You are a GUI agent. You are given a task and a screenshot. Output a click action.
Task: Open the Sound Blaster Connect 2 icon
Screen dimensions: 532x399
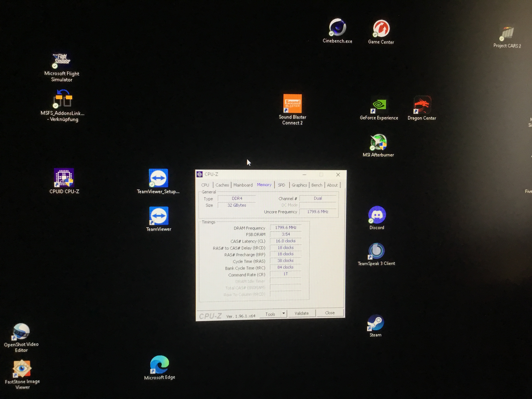292,104
